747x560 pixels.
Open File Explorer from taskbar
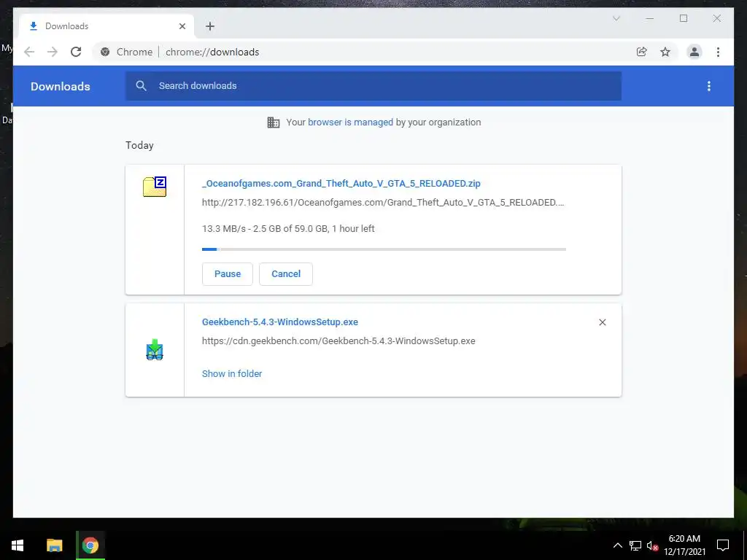point(54,545)
